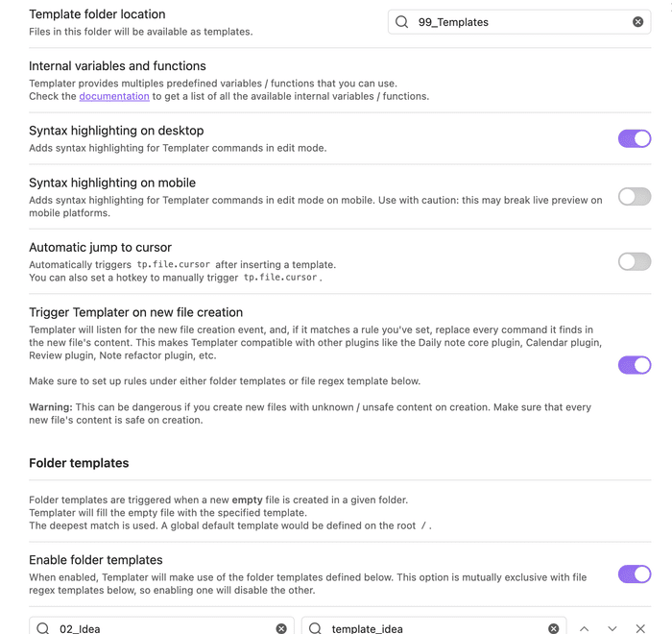Image resolution: width=672 pixels, height=634 pixels.
Task: Click the Folder templates section heading
Action: 79,463
